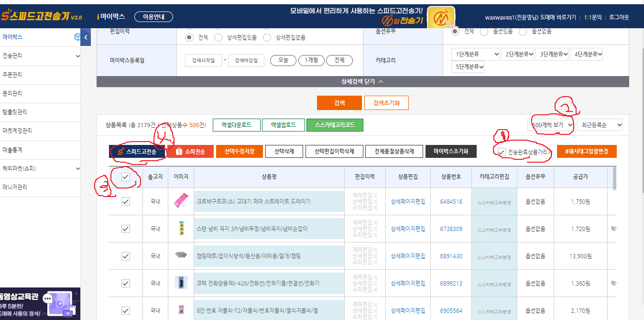Open 상세페이지편집 for product 6484516

point(408,202)
